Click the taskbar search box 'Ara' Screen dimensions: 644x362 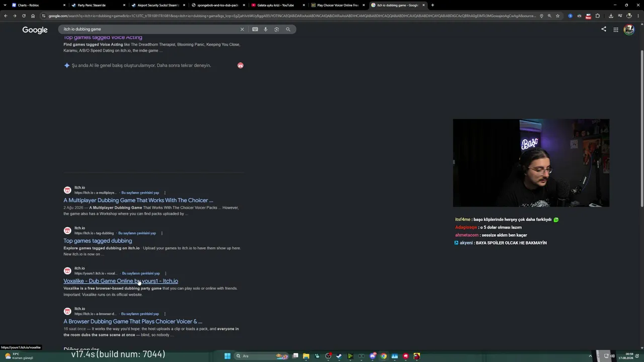coord(261,356)
